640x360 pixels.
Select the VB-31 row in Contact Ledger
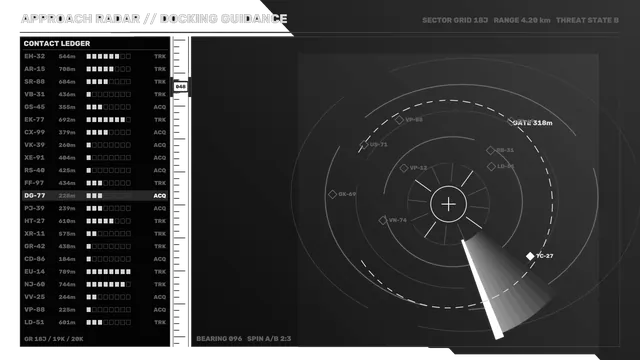[x=95, y=94]
